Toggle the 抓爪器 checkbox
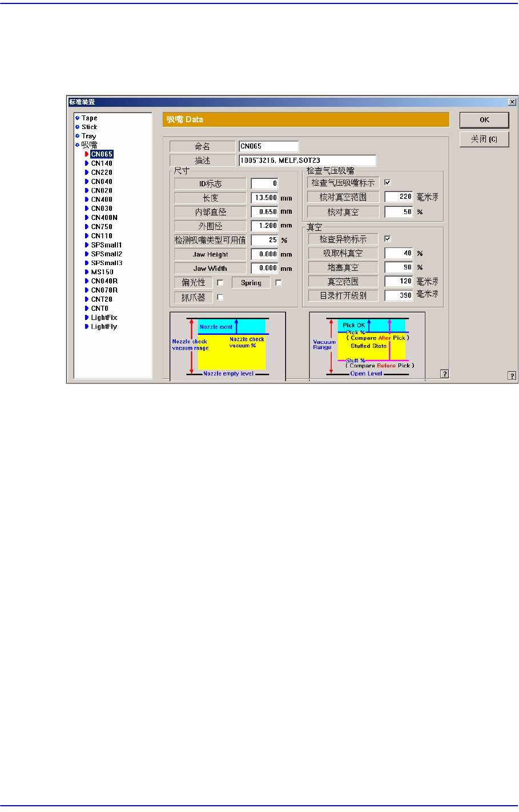 (220, 297)
